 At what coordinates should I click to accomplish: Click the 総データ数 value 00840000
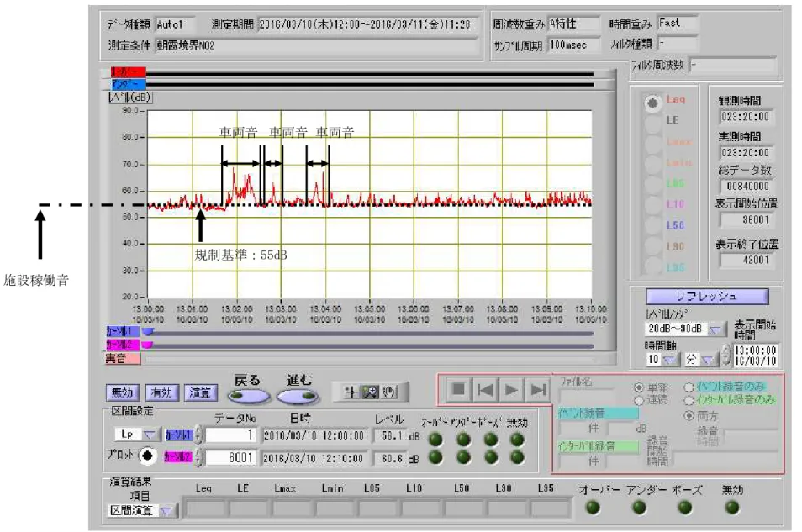[x=747, y=187]
